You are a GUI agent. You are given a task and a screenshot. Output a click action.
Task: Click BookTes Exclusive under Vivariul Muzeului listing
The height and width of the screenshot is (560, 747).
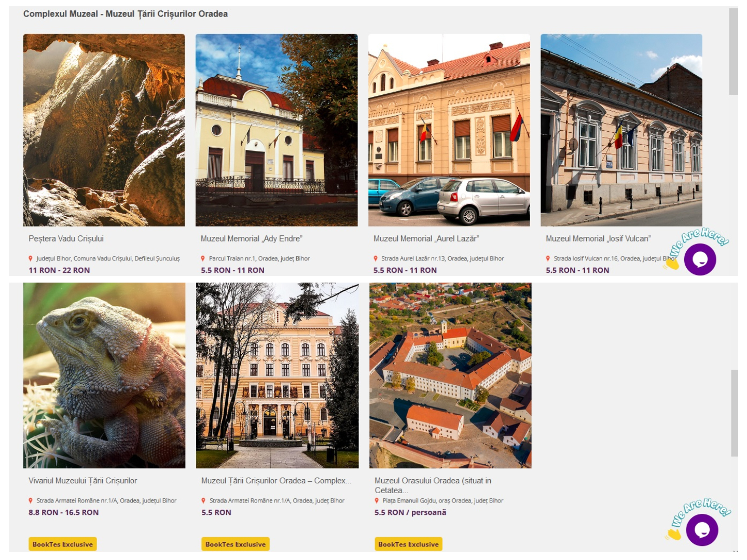(x=63, y=544)
